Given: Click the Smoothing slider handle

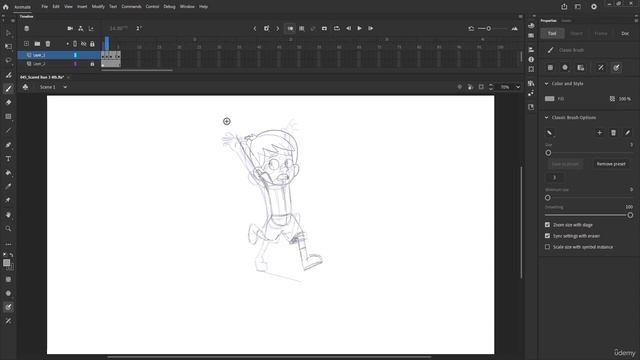Looking at the screenshot, I should coord(630,215).
